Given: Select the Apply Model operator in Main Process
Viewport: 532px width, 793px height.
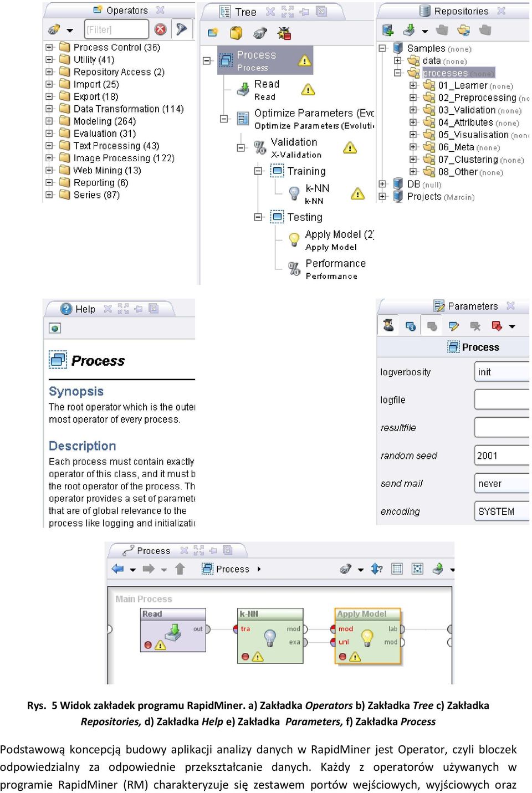Looking at the screenshot, I should point(367,636).
